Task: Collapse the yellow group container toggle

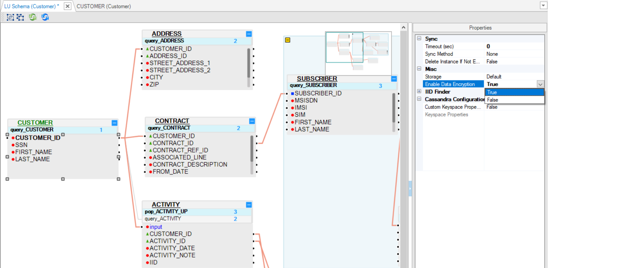Action: (288, 40)
